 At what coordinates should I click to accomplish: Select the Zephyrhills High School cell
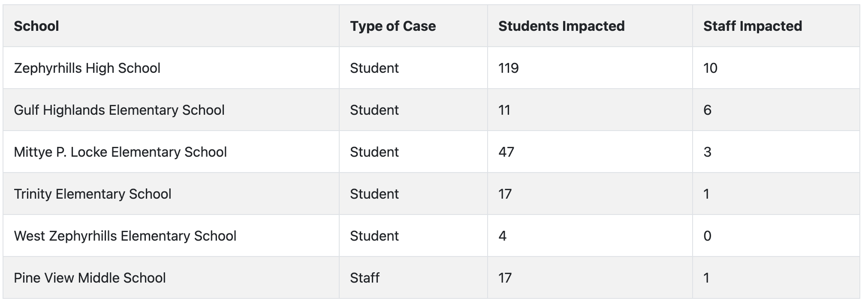pos(87,68)
